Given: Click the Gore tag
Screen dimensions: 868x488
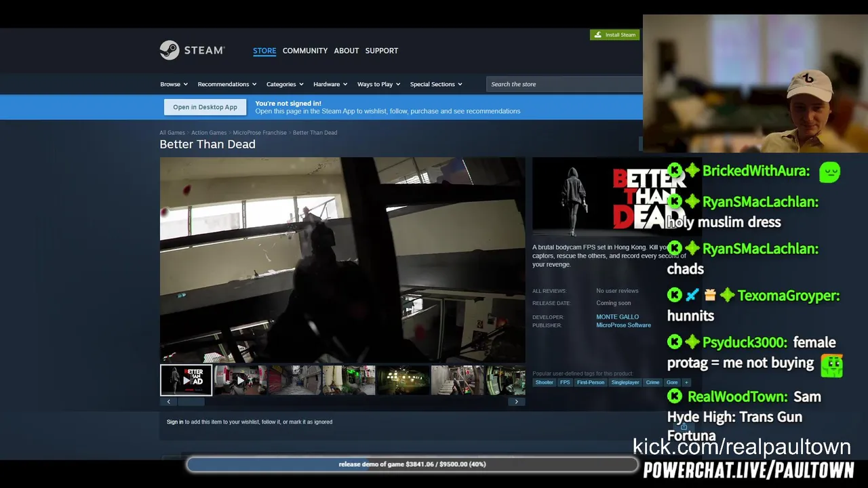Looking at the screenshot, I should [x=672, y=382].
